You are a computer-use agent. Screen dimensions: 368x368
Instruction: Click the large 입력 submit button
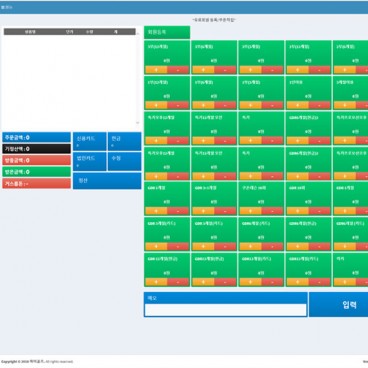(x=339, y=304)
